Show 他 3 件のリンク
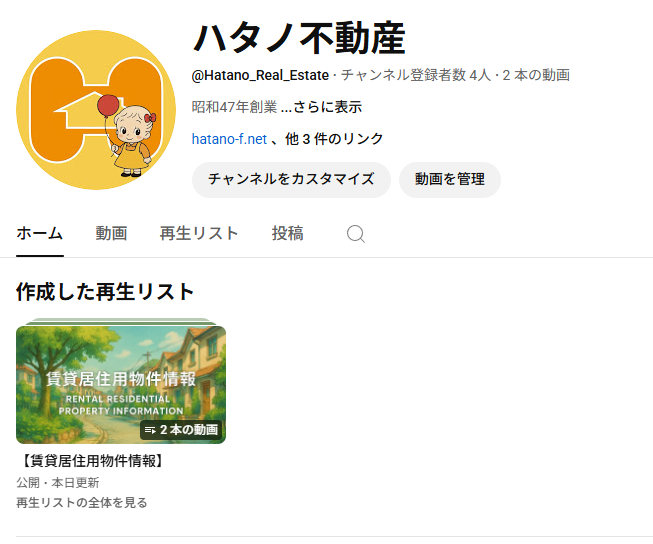Image resolution: width=653 pixels, height=544 pixels. 334,139
